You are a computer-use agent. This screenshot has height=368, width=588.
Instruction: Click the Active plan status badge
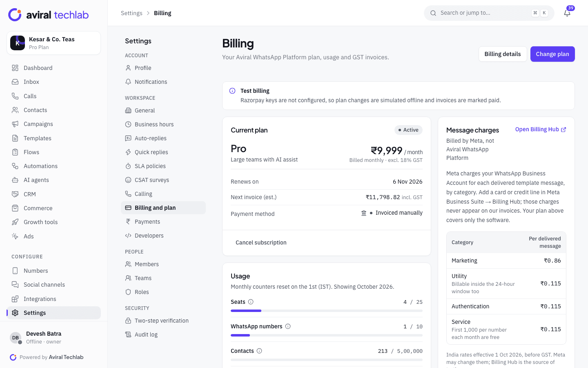coord(408,130)
